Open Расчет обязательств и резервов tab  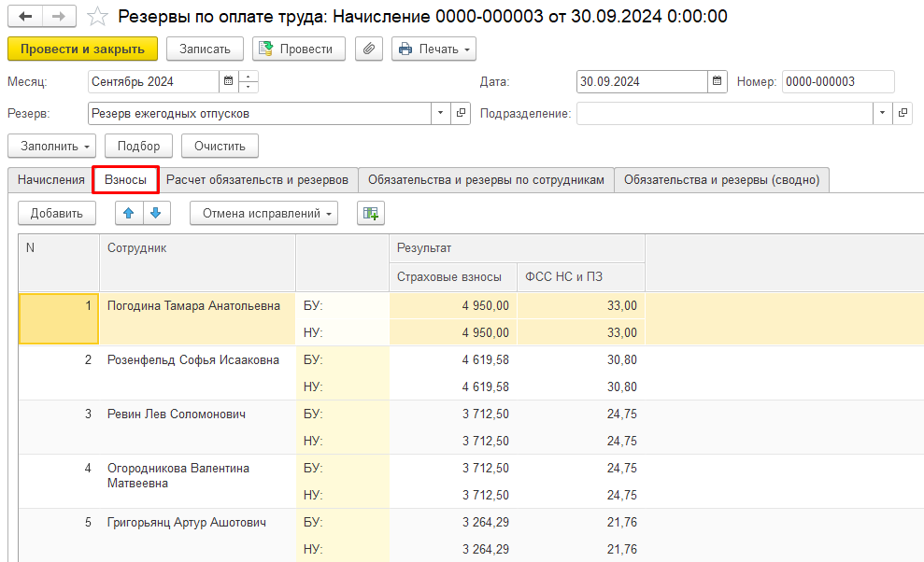coord(258,180)
